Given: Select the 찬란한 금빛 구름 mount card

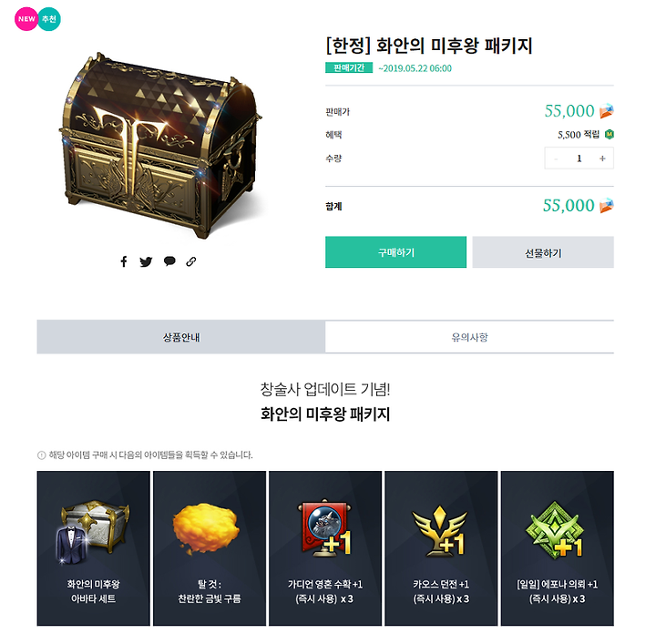Looking at the screenshot, I should 210,548.
